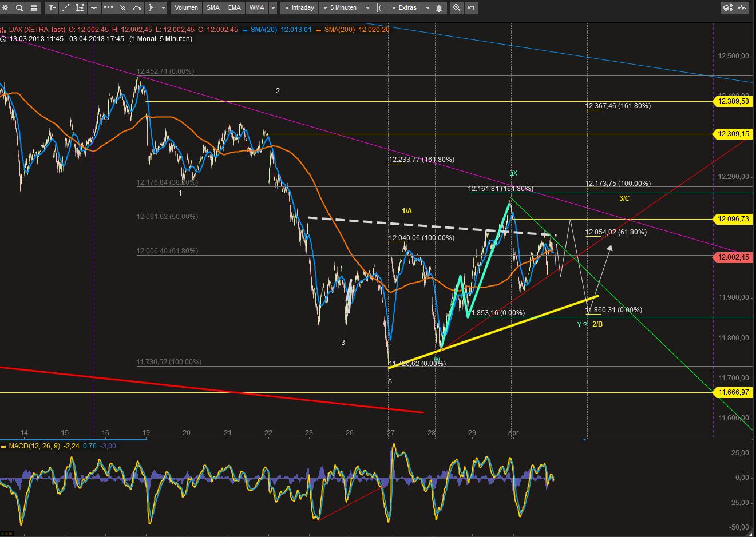Click the yellow MACD color swatch

[3, 446]
